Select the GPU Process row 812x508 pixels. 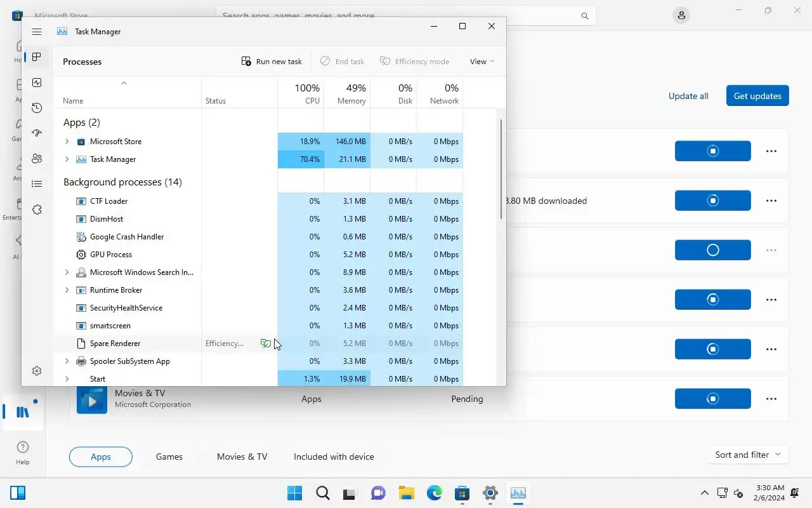coord(258,255)
